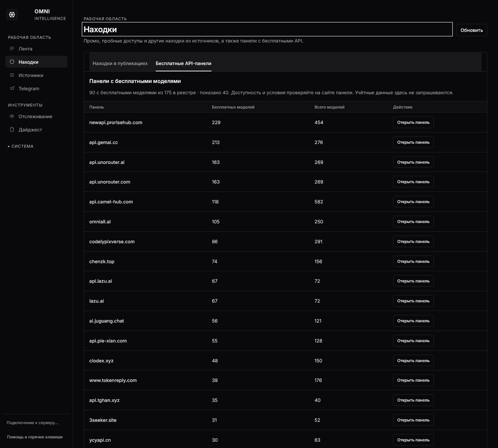Open panel for api.pie-xian.com
This screenshot has height=448, width=498.
coord(413,341)
